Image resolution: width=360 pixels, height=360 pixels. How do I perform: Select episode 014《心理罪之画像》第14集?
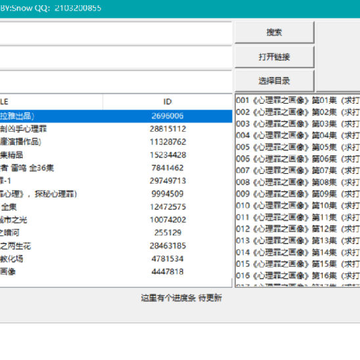(298, 252)
